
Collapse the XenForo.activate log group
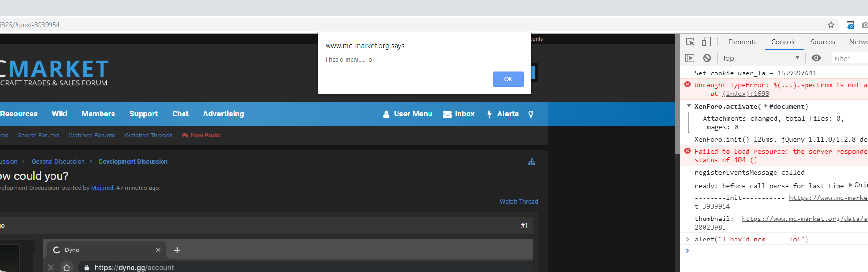(689, 106)
